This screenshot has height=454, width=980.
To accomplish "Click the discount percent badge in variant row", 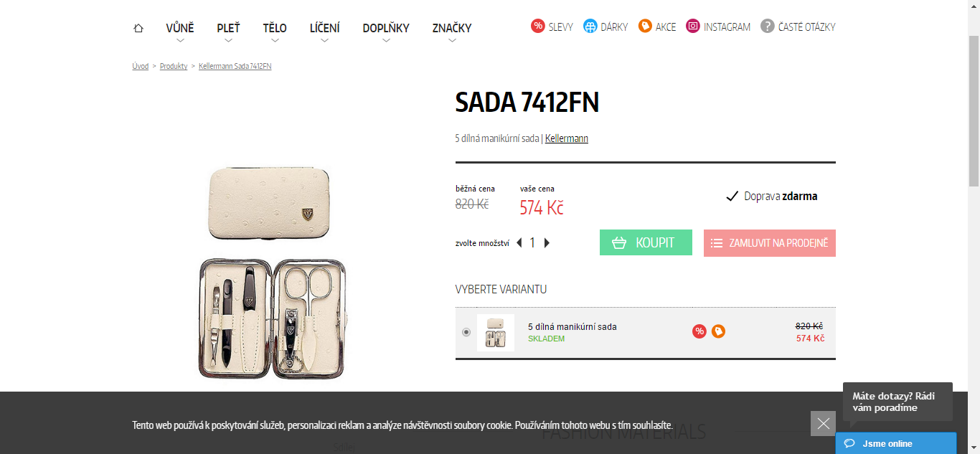I will click(x=699, y=331).
